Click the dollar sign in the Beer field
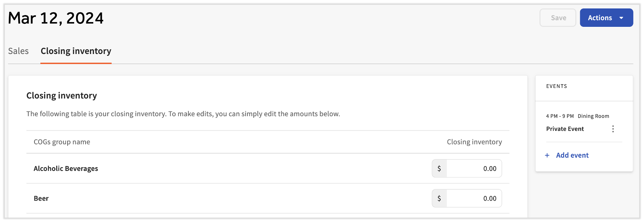Image resolution: width=644 pixels, height=222 pixels. (439, 198)
